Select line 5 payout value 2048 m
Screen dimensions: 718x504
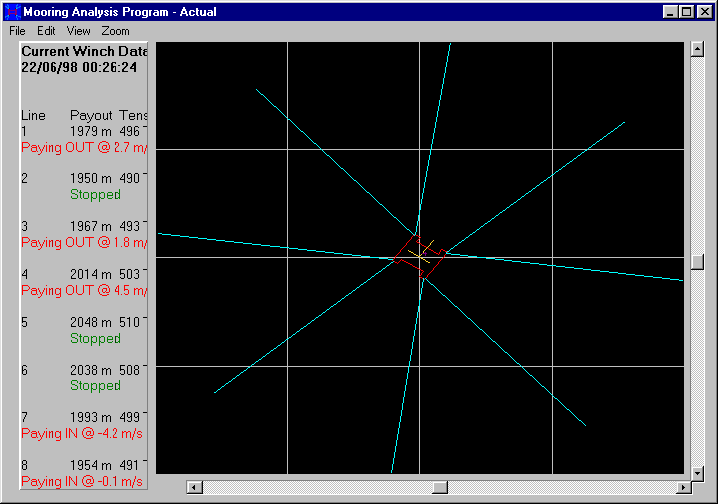[91, 322]
